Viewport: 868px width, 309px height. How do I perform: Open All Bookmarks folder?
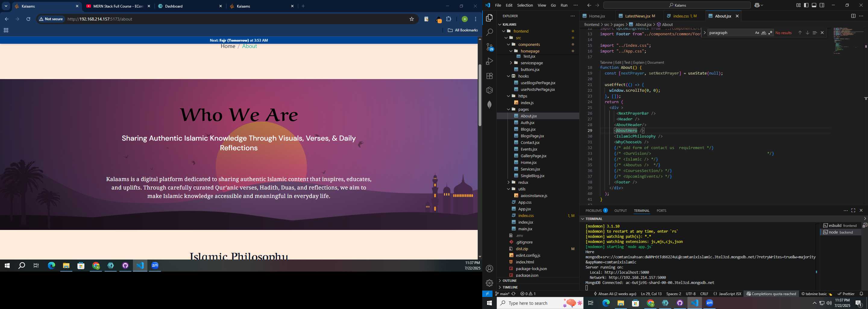point(463,30)
